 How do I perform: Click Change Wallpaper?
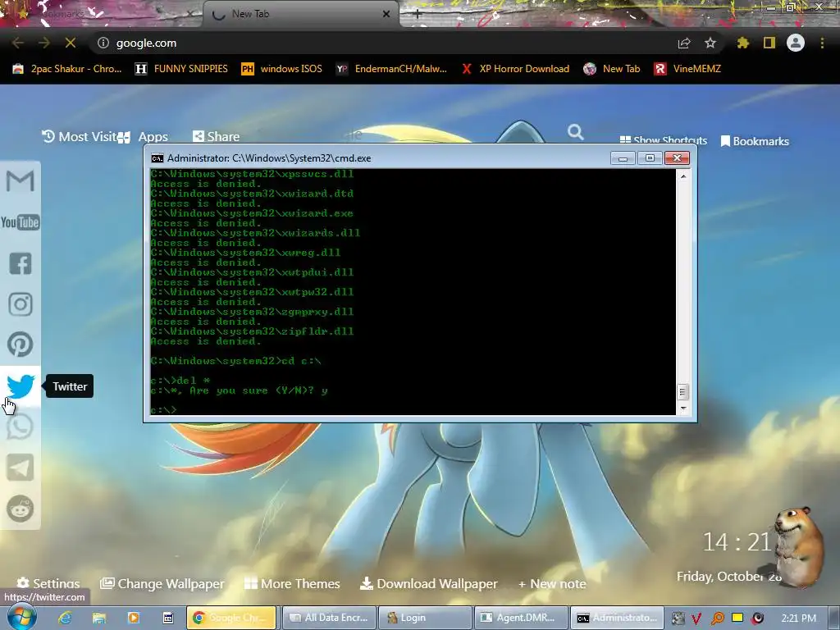[162, 583]
